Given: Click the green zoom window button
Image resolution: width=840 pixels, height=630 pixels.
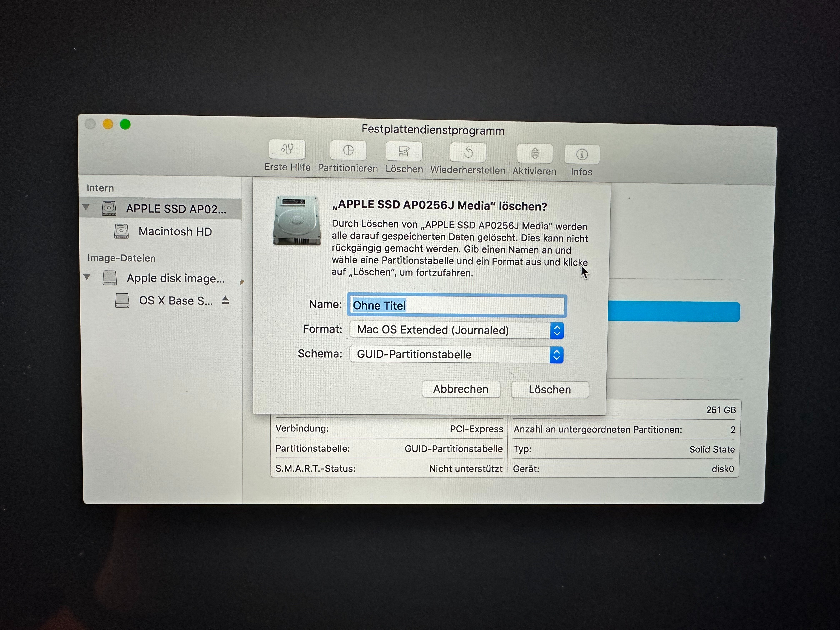Looking at the screenshot, I should pyautogui.click(x=125, y=124).
